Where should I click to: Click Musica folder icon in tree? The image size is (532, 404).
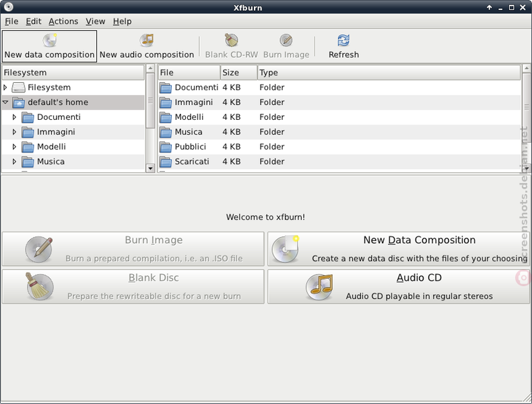pyautogui.click(x=28, y=162)
